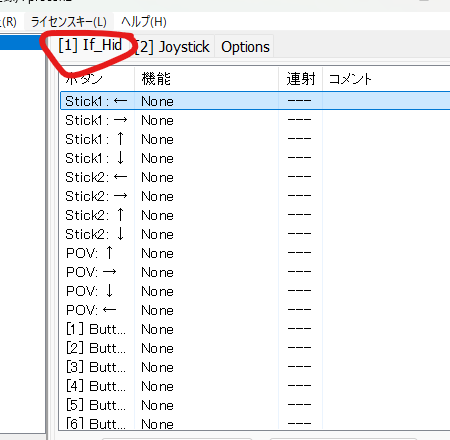The width and height of the screenshot is (450, 440).
Task: Select the POV: ← row
Action: [x=255, y=310]
